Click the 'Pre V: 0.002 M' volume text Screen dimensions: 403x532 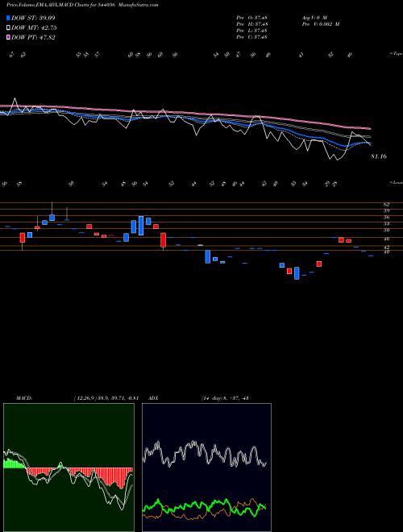click(321, 24)
